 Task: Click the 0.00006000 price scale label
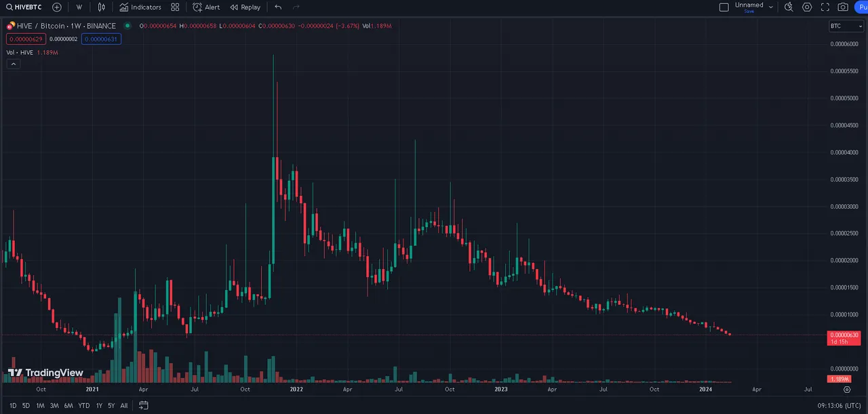844,44
